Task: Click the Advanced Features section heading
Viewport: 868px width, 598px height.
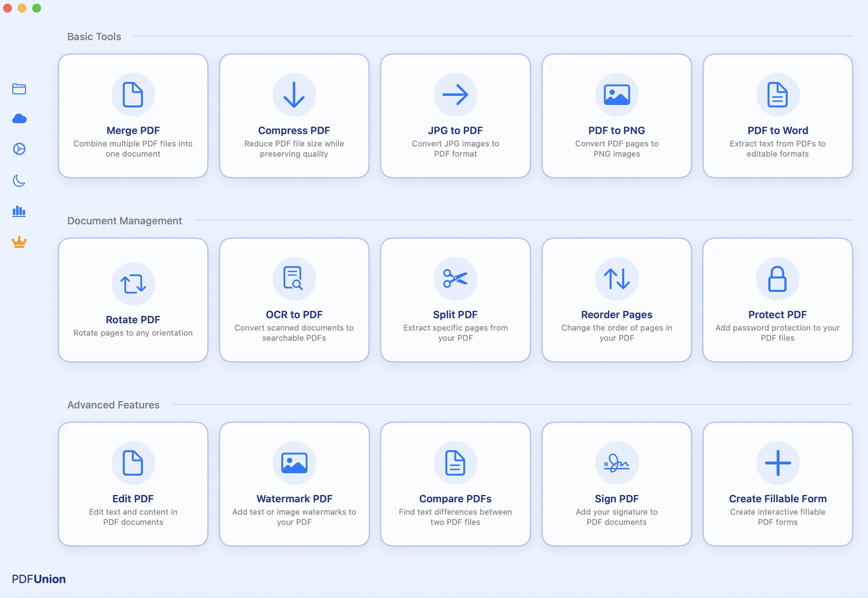Action: (x=113, y=405)
